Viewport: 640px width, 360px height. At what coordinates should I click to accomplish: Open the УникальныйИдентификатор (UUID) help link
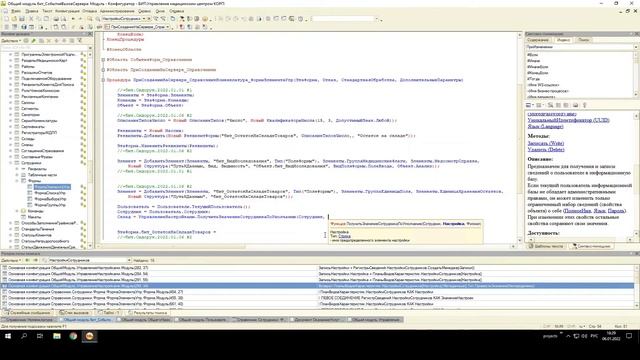point(568,120)
